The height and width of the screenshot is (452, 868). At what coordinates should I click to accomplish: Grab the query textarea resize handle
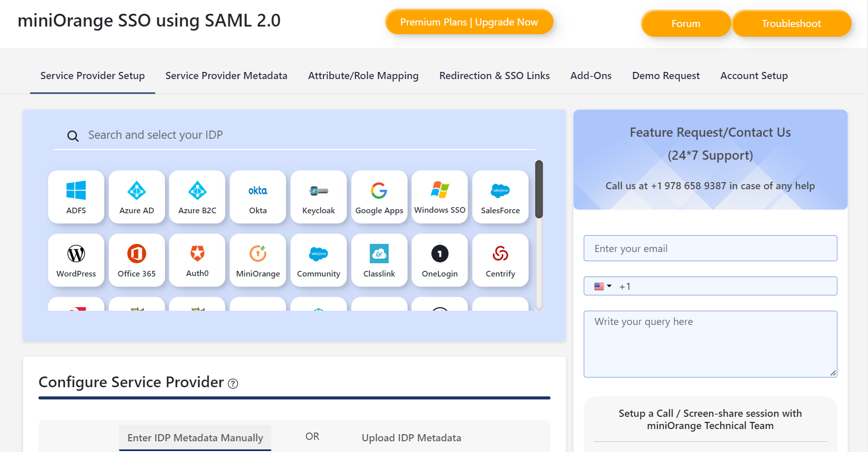pyautogui.click(x=833, y=373)
